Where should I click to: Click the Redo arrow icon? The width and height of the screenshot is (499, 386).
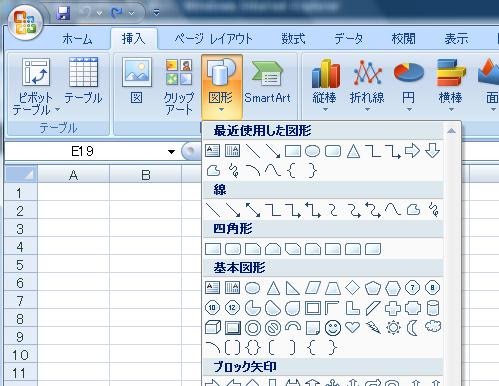coord(117,13)
